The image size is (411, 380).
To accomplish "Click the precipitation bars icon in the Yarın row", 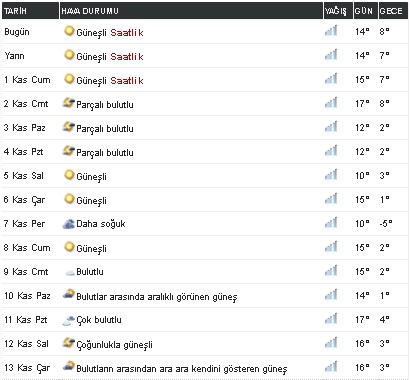I will click(x=331, y=55).
